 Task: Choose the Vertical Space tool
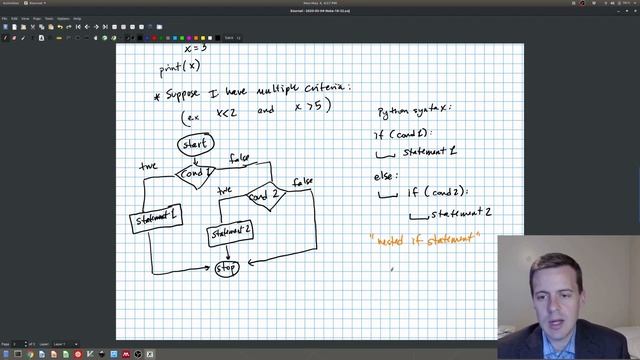87,38
